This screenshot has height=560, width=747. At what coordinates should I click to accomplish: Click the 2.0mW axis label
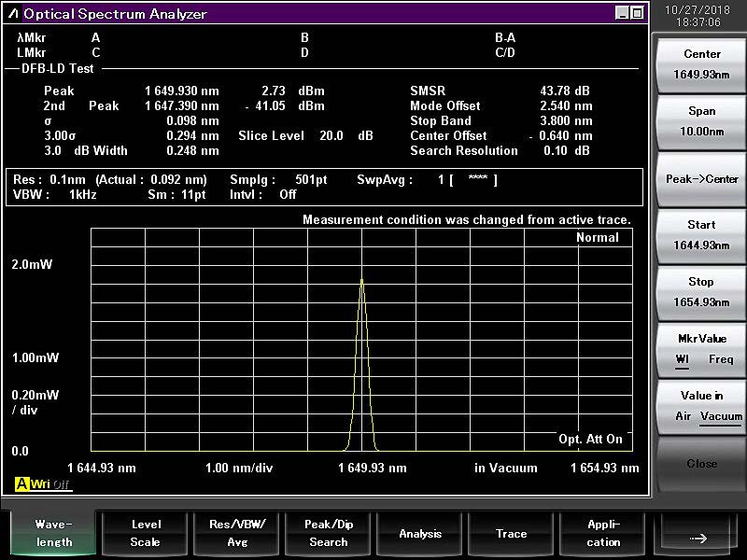coord(32,265)
